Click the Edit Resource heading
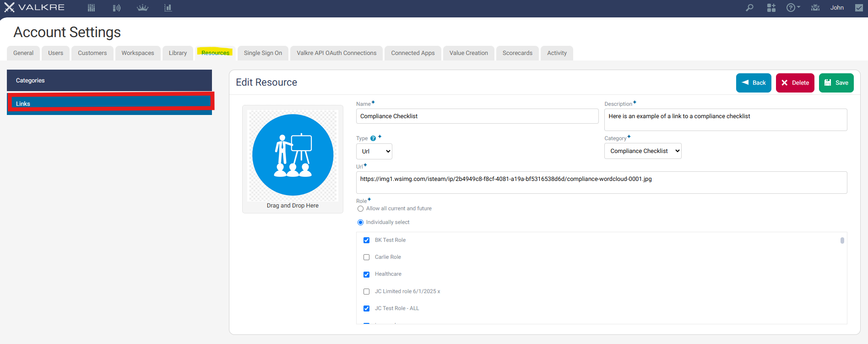This screenshot has width=868, height=344. pyautogui.click(x=266, y=82)
